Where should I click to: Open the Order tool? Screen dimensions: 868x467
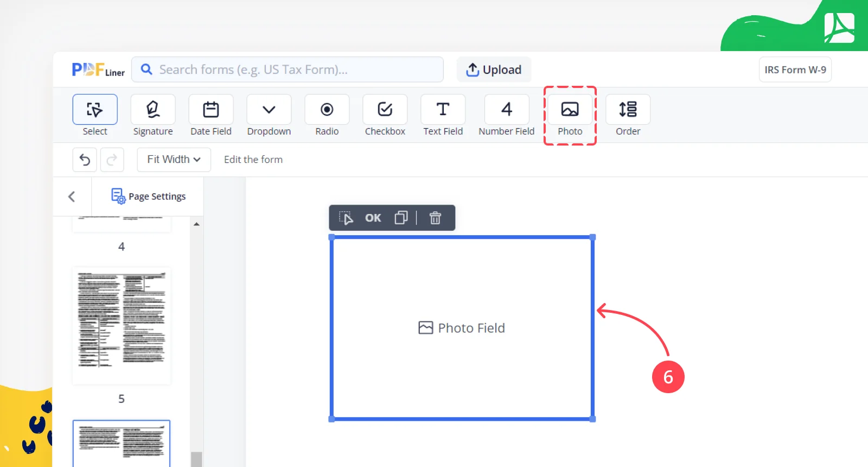click(628, 115)
